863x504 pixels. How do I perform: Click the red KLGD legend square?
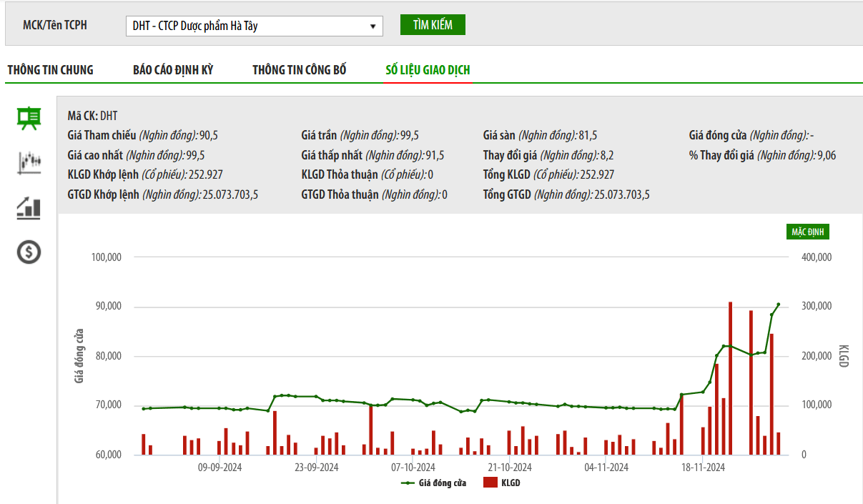pyautogui.click(x=490, y=483)
